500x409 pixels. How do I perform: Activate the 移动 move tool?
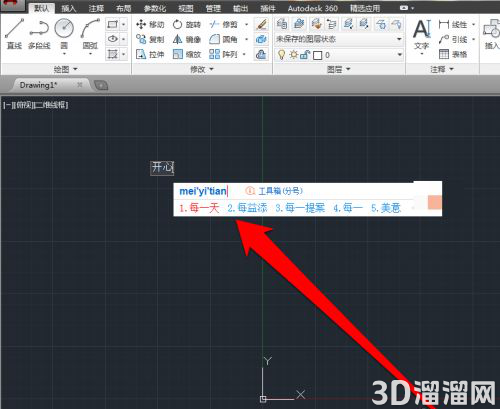(150, 24)
